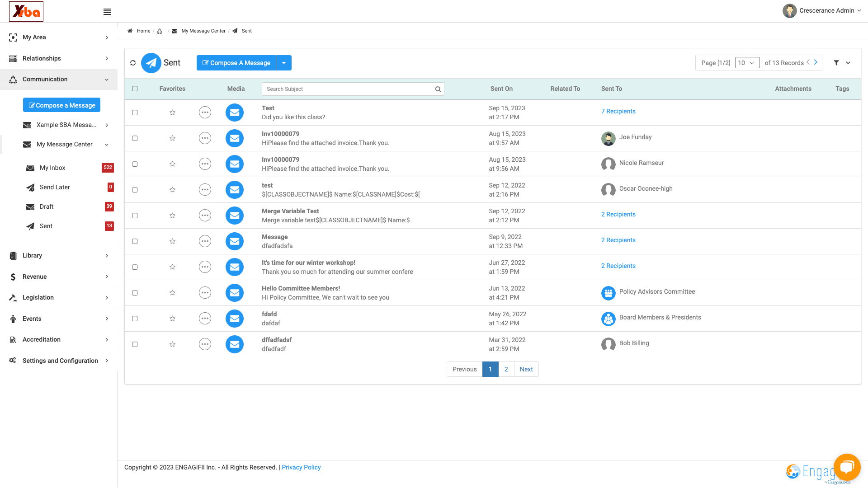The height and width of the screenshot is (488, 868).
Task: Expand the Revenue menu
Action: coord(59,277)
